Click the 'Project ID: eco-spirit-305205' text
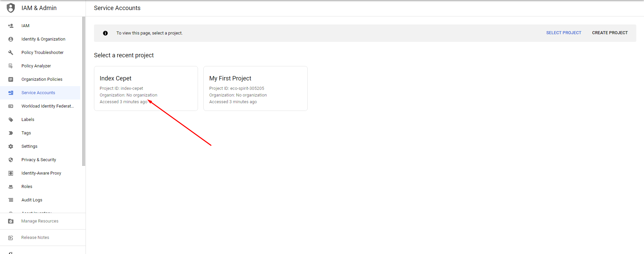644x254 pixels. click(x=237, y=88)
